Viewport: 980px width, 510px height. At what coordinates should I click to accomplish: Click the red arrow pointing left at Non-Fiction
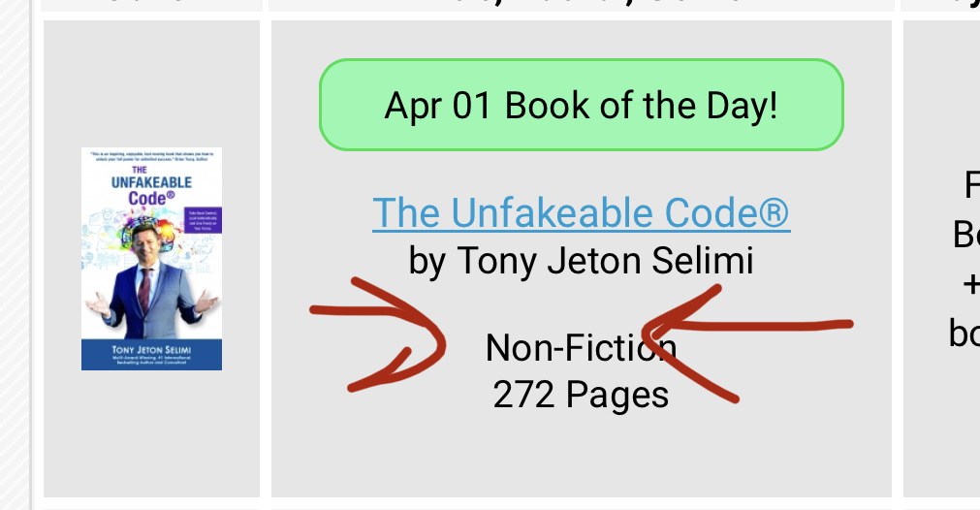coord(747,342)
